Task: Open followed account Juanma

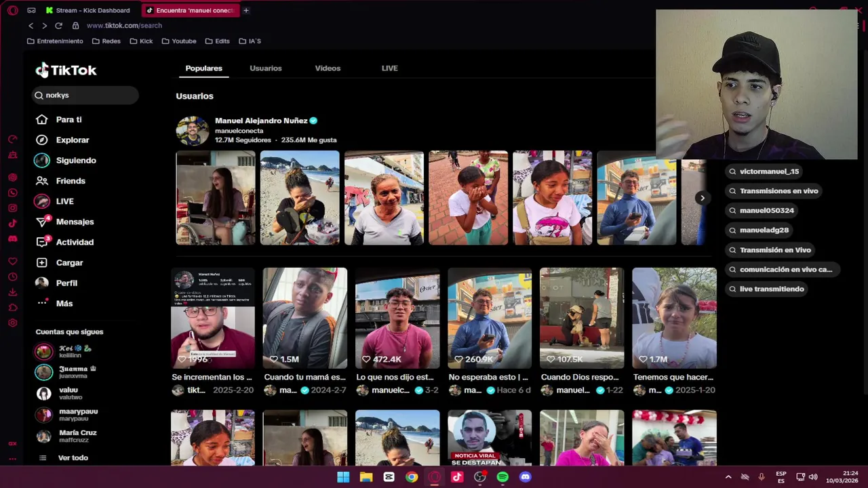Action: pyautogui.click(x=66, y=372)
